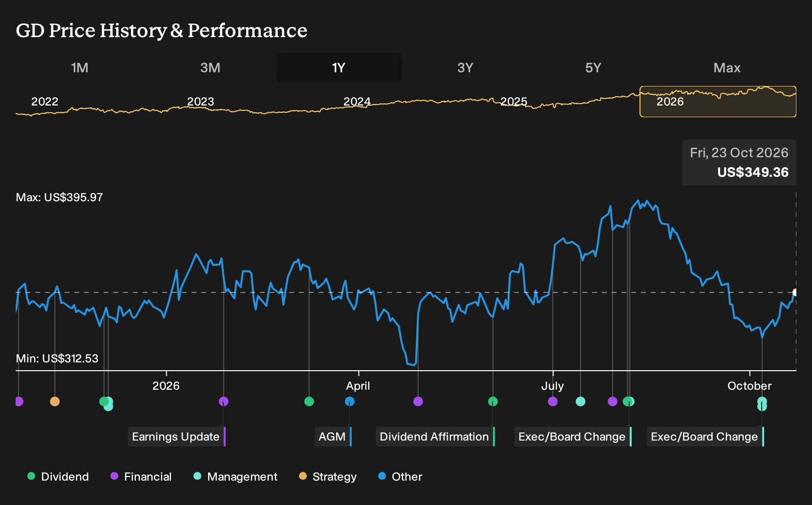Click the 2024 year in overview chart

357,102
